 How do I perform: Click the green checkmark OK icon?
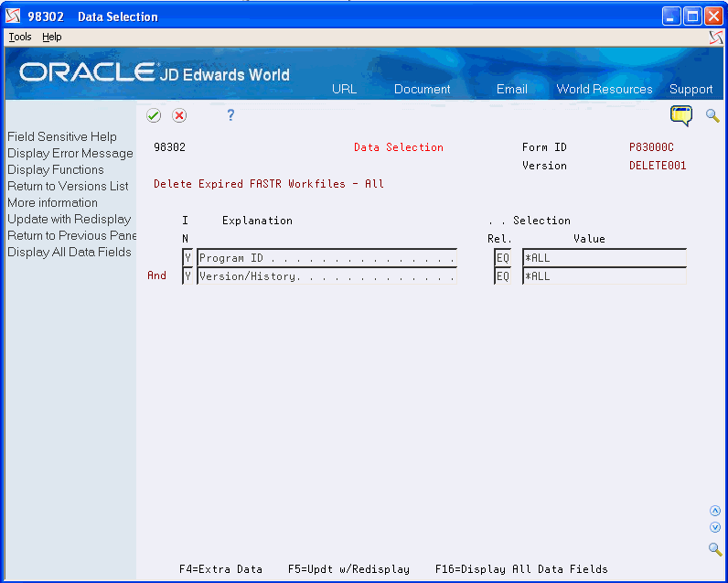pyautogui.click(x=154, y=115)
